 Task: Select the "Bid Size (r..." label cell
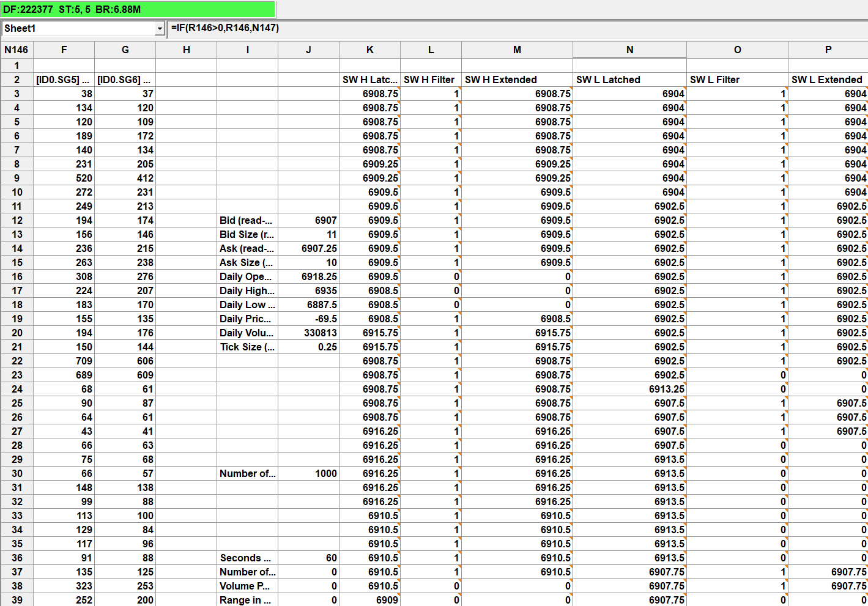click(x=248, y=234)
